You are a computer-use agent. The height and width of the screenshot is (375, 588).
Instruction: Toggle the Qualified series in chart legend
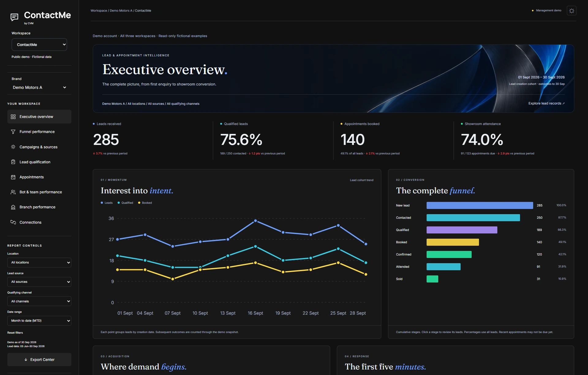click(x=125, y=203)
